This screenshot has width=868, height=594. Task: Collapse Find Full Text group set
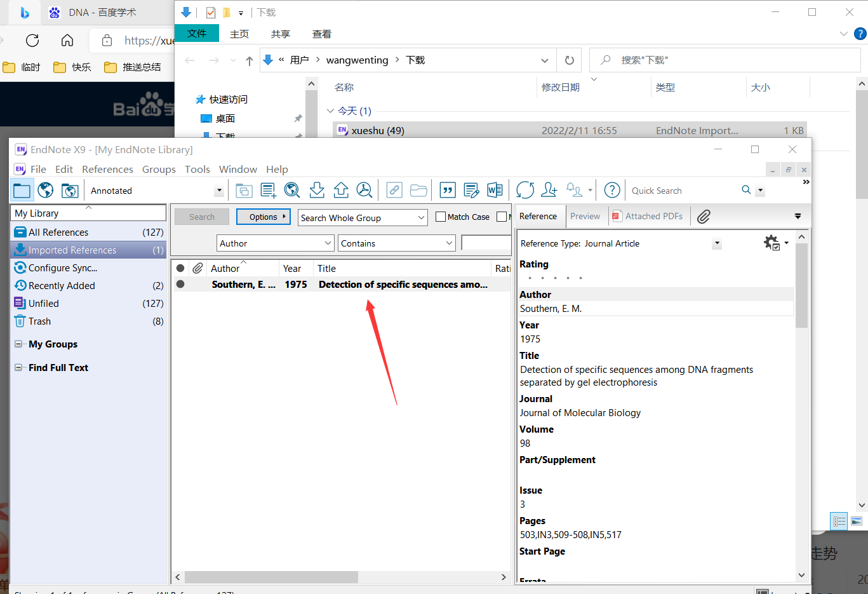pos(18,368)
